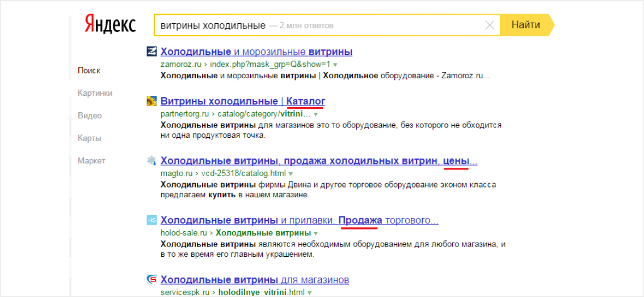The width and height of the screenshot is (644, 297).
Task: Switch to Видео search
Action: pyautogui.click(x=90, y=116)
